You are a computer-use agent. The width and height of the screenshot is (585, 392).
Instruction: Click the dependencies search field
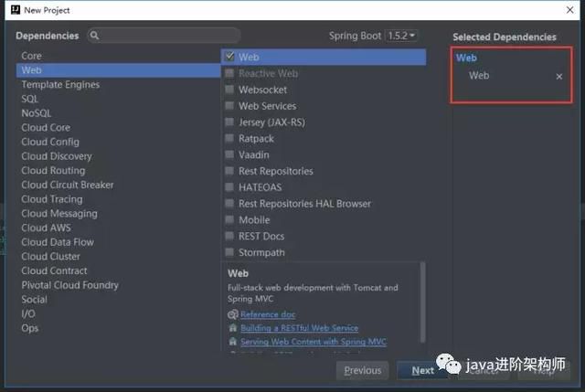coord(165,36)
